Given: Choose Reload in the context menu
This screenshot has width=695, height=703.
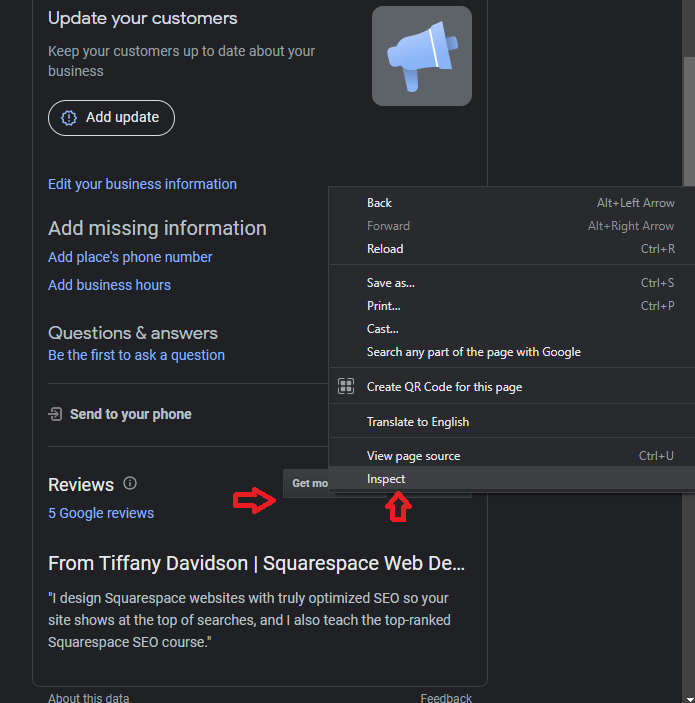Looking at the screenshot, I should click(512, 249).
